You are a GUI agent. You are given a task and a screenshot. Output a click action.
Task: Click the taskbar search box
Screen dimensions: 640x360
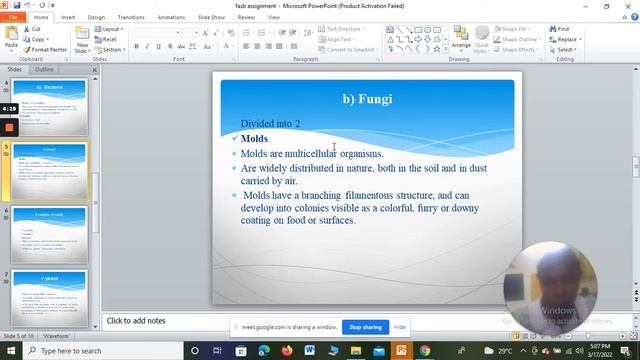pos(103,351)
